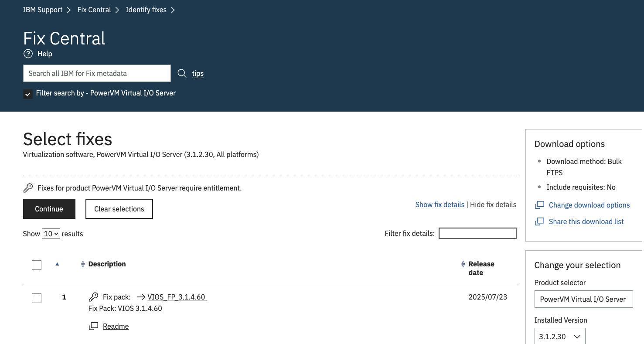Screen dimensions: 644x344
Task: Click Change download options link
Action: pos(589,205)
